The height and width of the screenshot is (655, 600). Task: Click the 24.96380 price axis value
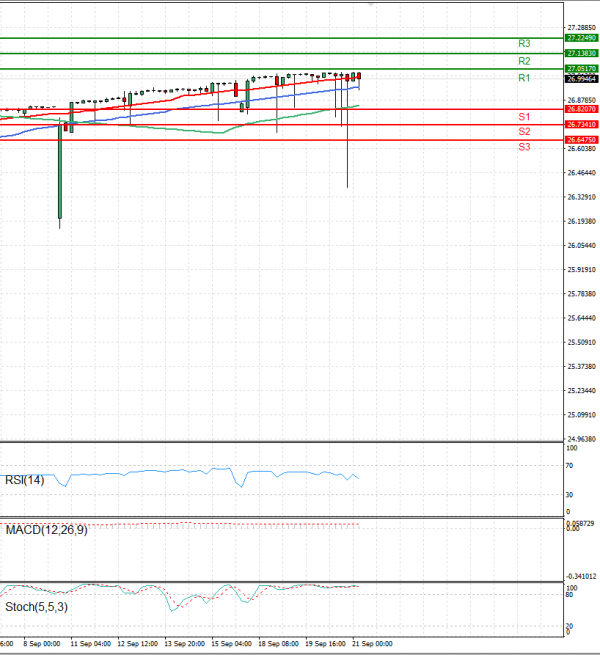coord(581,439)
